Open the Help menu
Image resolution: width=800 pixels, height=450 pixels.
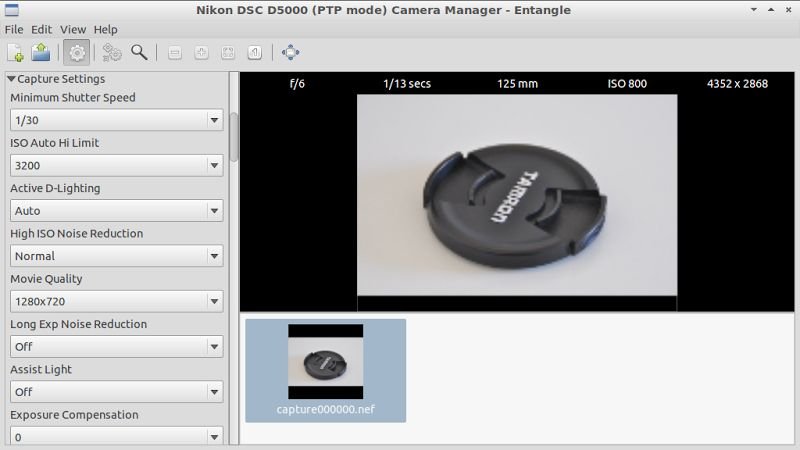105,30
